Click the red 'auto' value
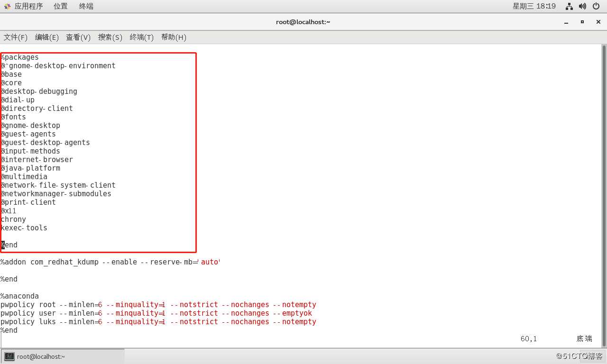This screenshot has width=607, height=364. coord(210,262)
